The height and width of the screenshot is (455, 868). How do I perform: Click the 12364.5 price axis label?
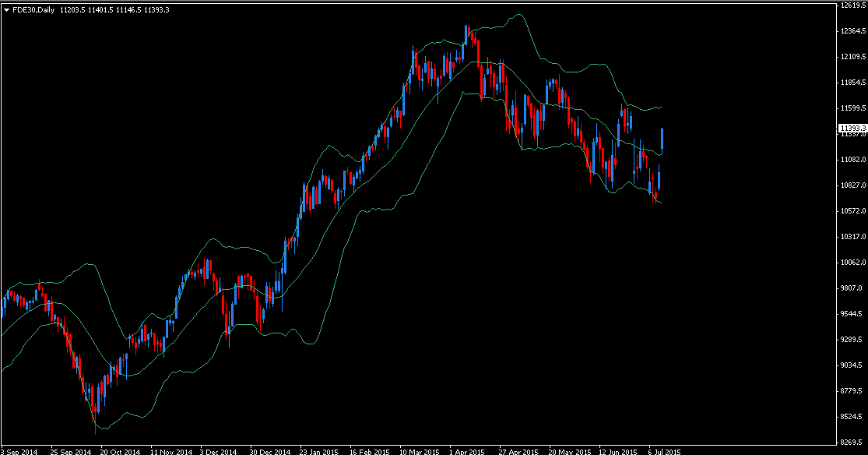852,31
